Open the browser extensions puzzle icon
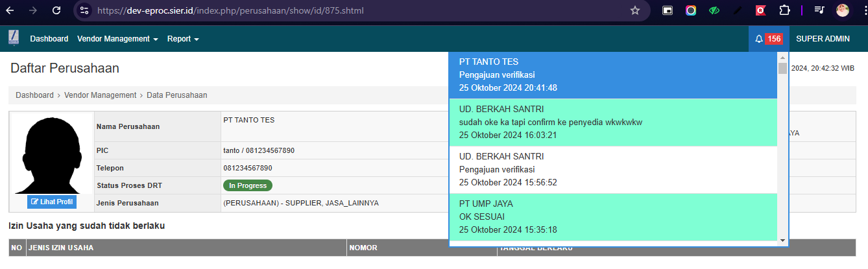 click(784, 10)
